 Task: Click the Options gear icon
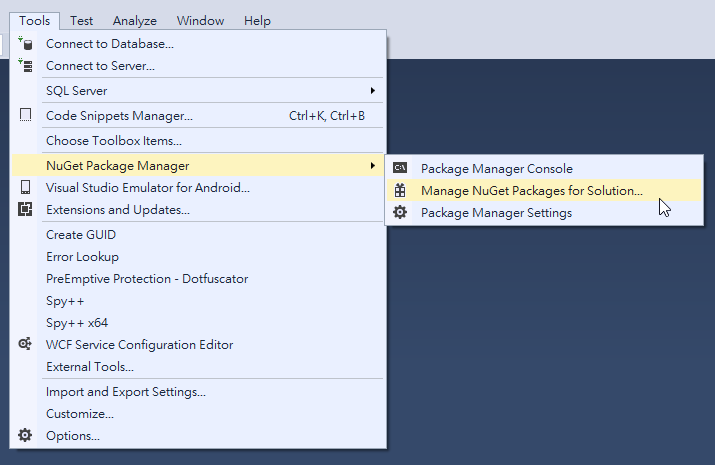[x=26, y=436]
